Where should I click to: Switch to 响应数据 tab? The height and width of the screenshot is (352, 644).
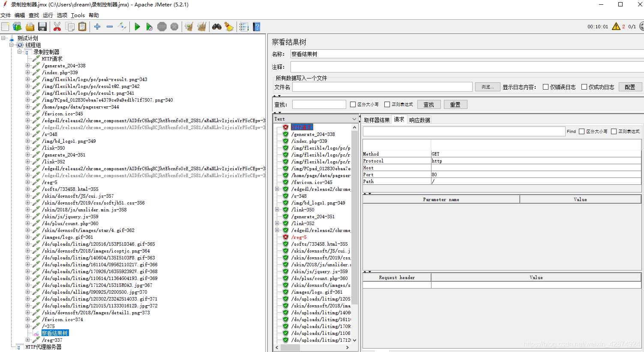tap(419, 120)
